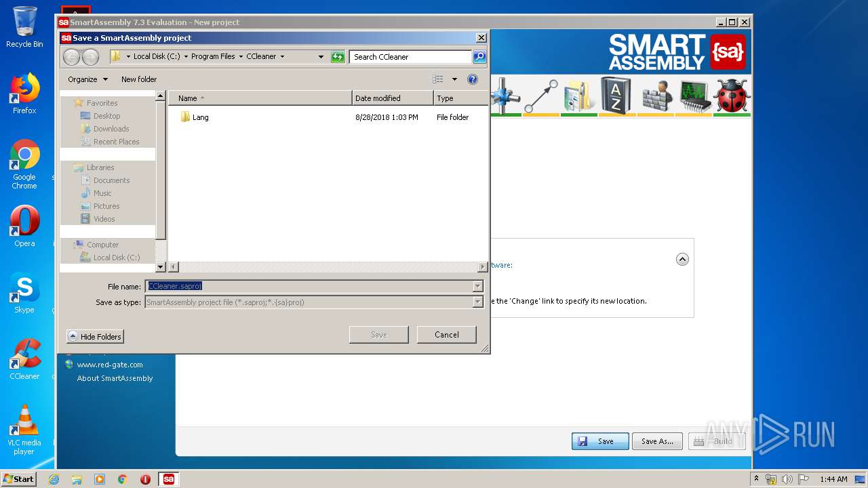Click About SmartAssembly link
868x488 pixels.
click(115, 378)
